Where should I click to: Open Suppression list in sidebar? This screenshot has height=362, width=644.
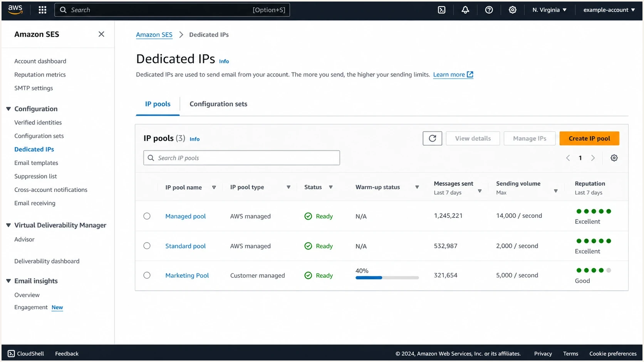point(35,176)
